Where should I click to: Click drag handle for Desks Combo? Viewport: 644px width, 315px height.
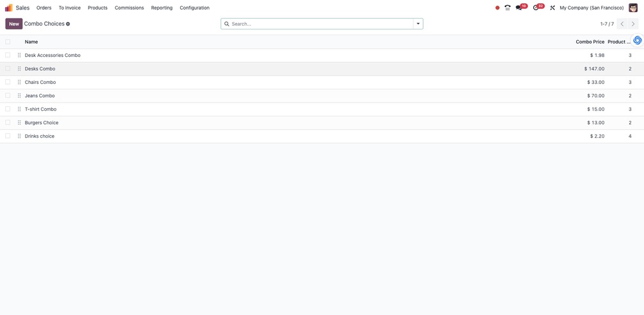click(19, 69)
